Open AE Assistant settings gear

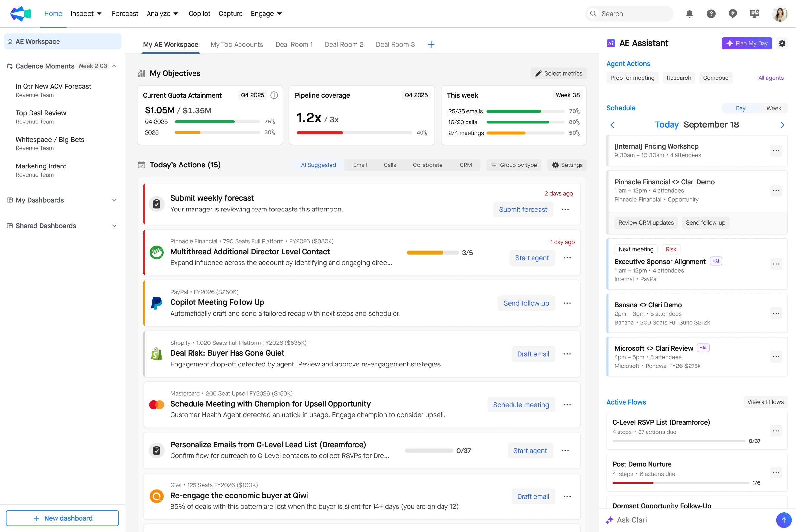pyautogui.click(x=782, y=43)
